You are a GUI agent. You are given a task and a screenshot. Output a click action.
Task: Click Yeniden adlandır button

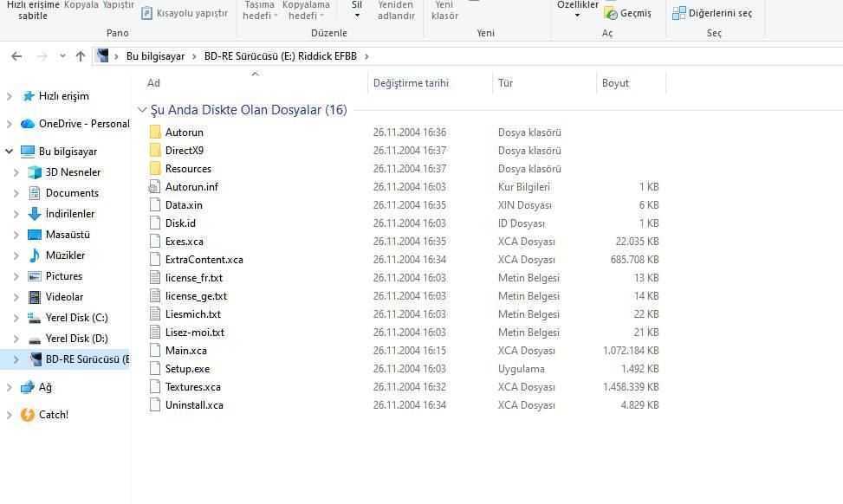coord(396,10)
